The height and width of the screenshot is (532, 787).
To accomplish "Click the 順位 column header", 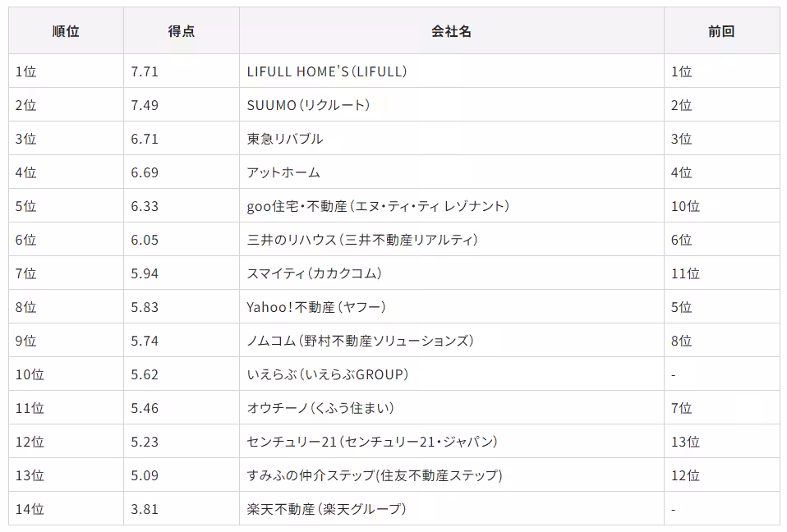I will coord(66,31).
